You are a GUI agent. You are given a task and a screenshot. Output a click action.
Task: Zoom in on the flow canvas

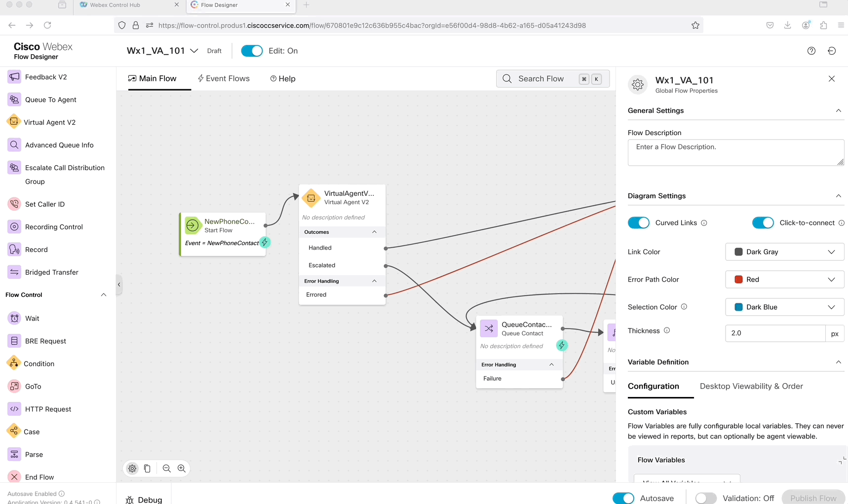pyautogui.click(x=182, y=468)
